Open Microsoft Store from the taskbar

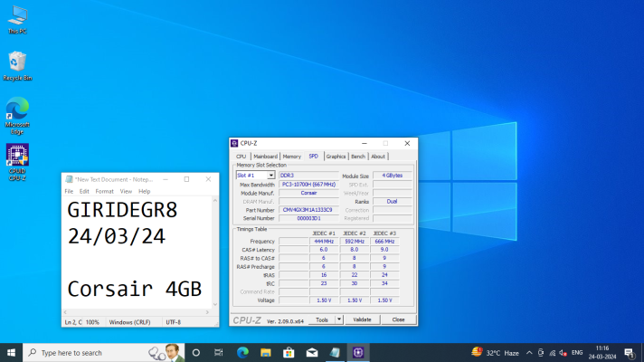click(x=289, y=353)
